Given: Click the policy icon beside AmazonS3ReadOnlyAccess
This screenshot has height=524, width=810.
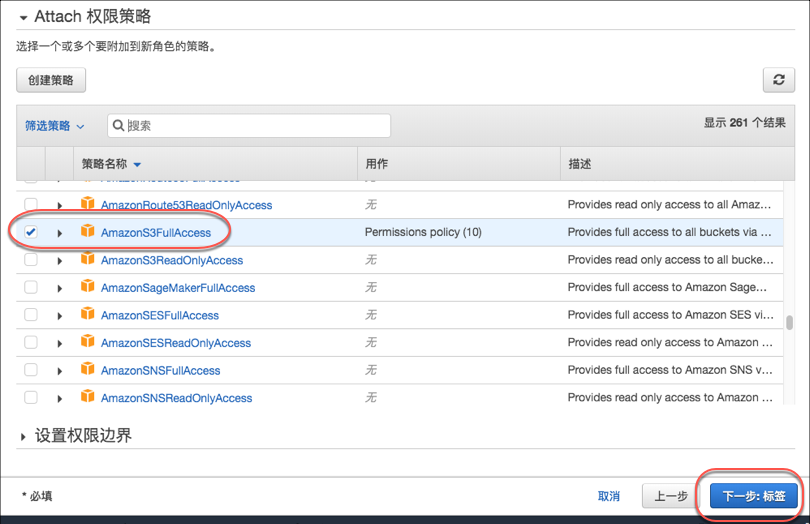Looking at the screenshot, I should [x=88, y=260].
